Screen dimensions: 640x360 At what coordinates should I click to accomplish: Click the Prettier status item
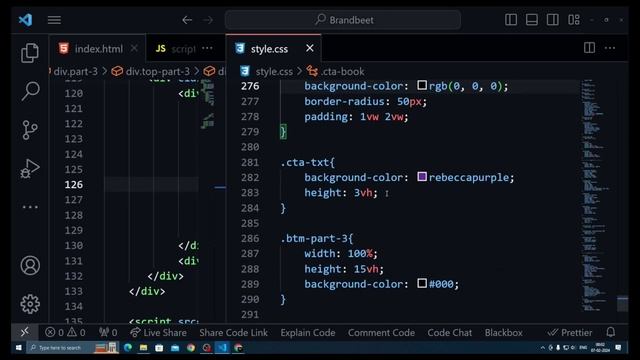570,332
